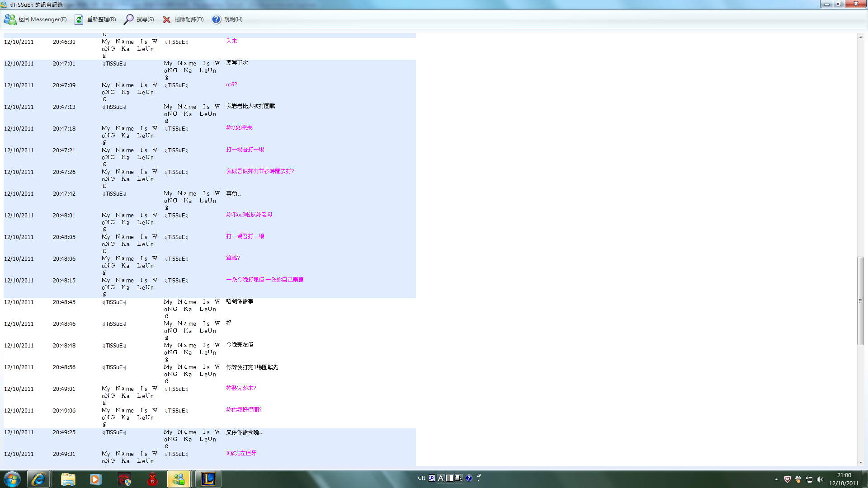Click the McAfee shield tray icon
This screenshot has height=488, width=868.
pyautogui.click(x=787, y=479)
